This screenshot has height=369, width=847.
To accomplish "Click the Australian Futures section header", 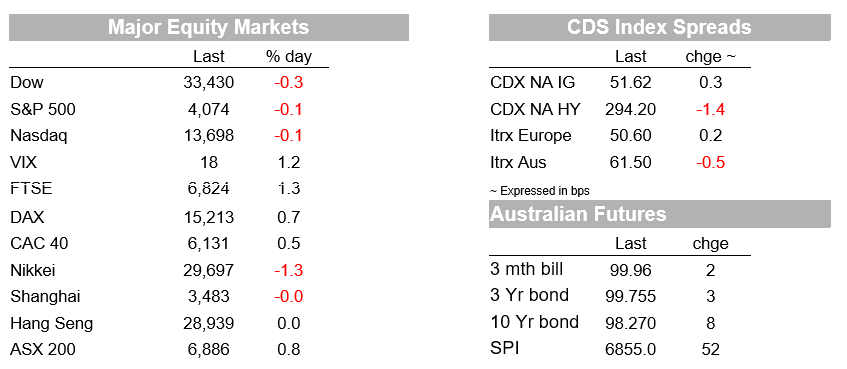I will coord(660,214).
